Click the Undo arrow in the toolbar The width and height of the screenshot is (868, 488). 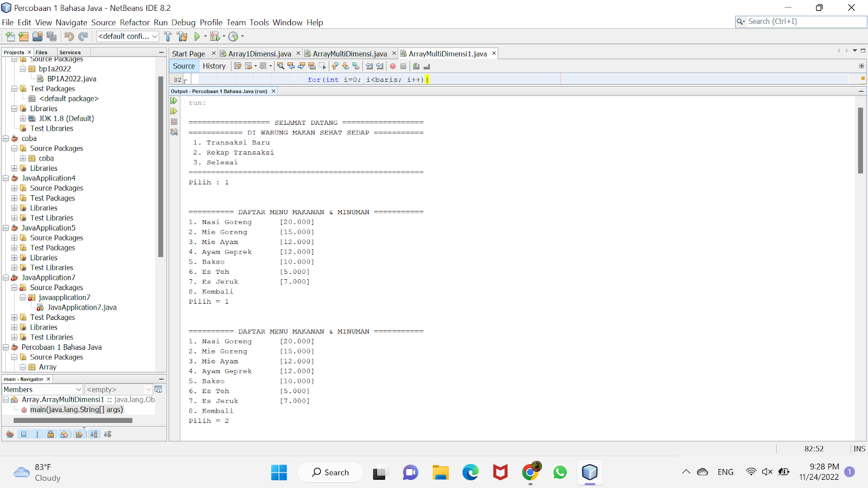[x=69, y=36]
